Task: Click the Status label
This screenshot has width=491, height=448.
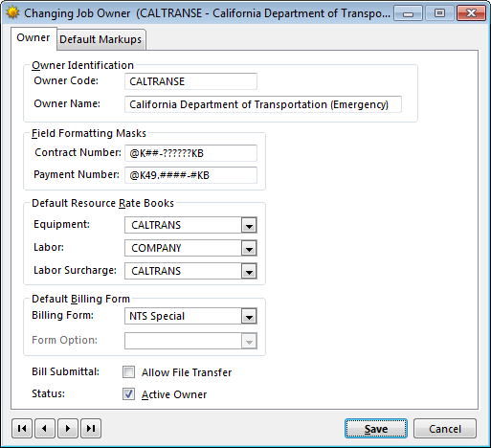Action: (48, 393)
